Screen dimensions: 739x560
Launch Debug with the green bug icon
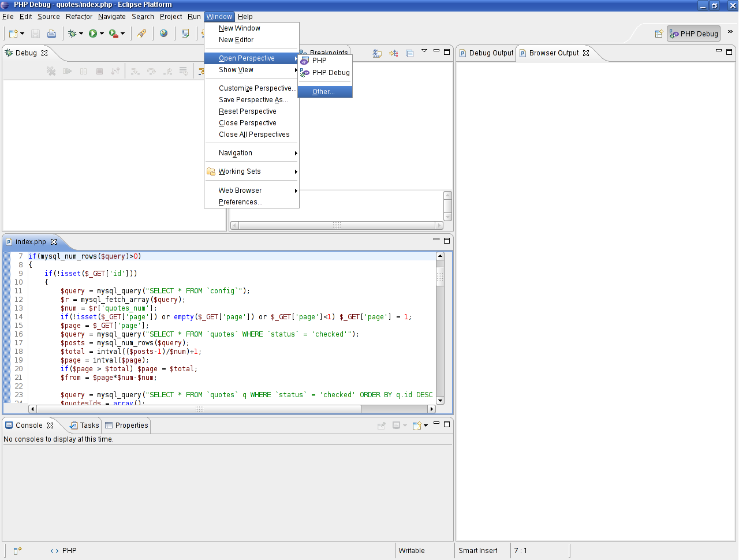(x=72, y=33)
